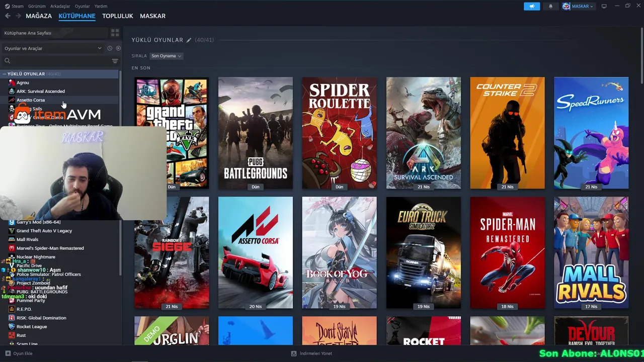The image size is (644, 362).
Task: Click Garry's Mod sidebar icon
Action: click(12, 222)
